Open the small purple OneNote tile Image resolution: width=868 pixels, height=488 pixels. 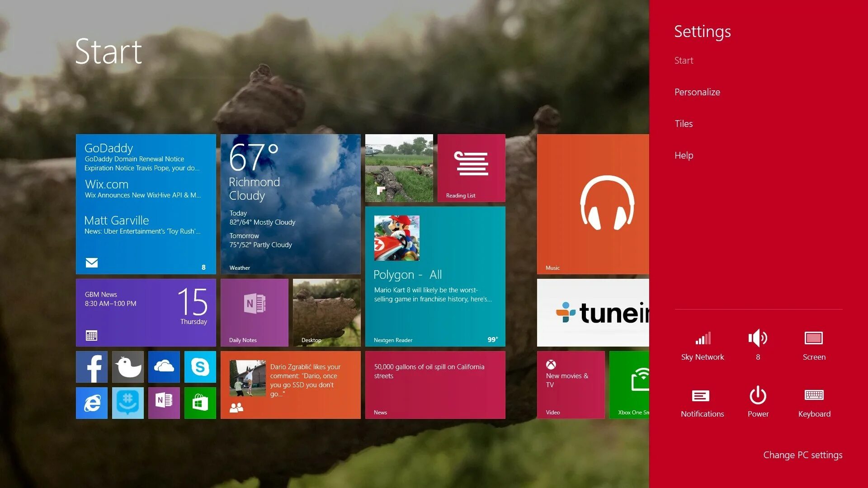pos(164,403)
